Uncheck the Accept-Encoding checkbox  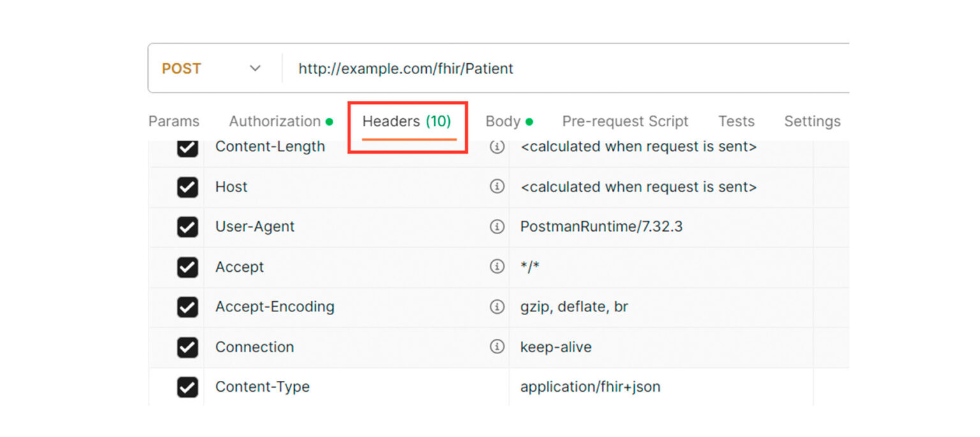(x=187, y=307)
